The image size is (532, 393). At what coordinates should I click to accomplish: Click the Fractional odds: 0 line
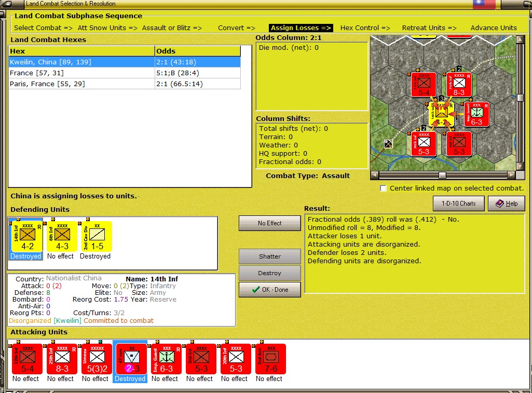(x=290, y=161)
